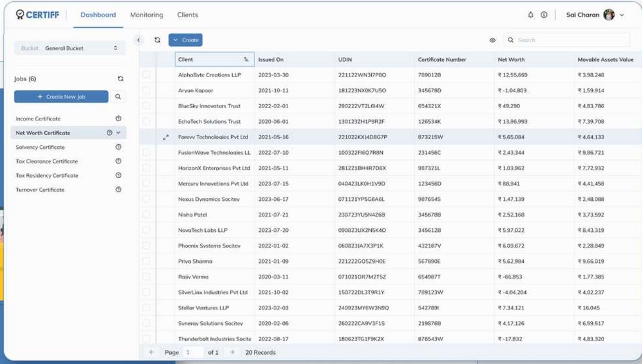642x364 pixels.
Task: Click Create New Job button
Action: coord(61,97)
